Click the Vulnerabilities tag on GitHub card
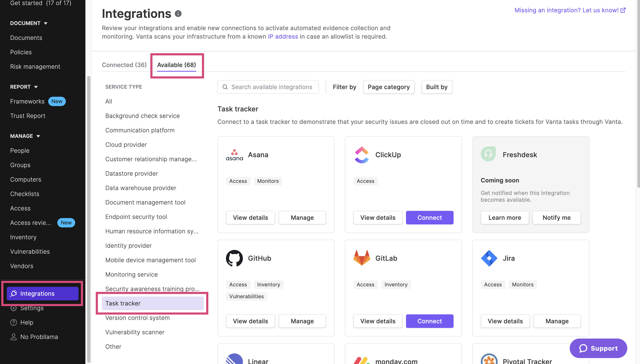 coord(247,296)
